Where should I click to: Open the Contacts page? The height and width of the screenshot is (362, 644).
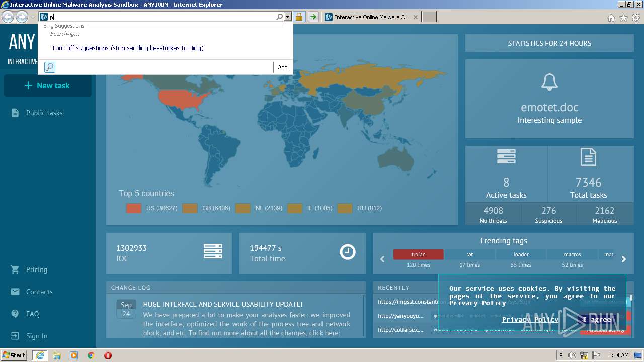click(x=39, y=292)
